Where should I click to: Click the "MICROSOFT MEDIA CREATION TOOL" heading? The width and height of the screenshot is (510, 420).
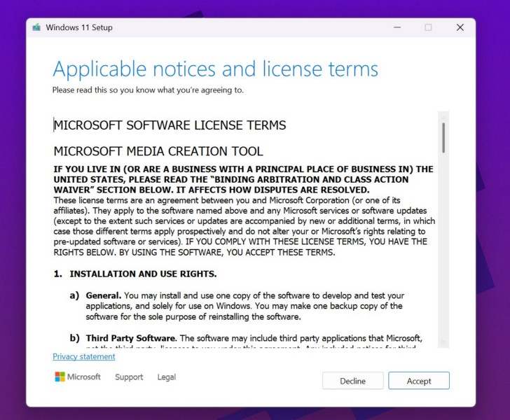tap(158, 151)
